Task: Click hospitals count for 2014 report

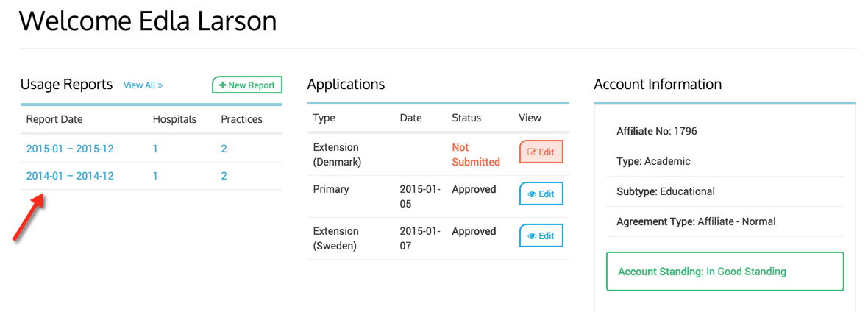Action: click(x=155, y=176)
